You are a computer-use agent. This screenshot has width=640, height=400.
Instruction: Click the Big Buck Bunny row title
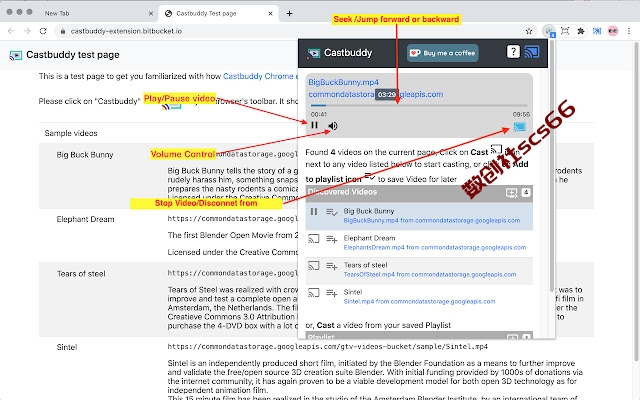point(85,155)
